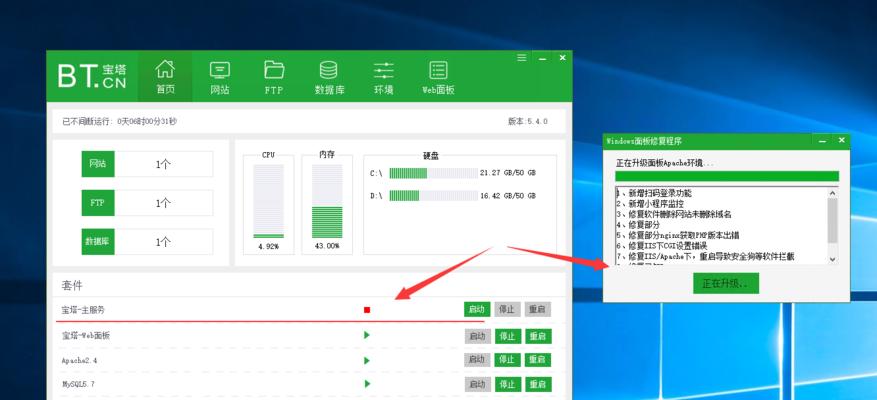Restart the MySQL5.7 service
877x400 pixels.
point(537,384)
